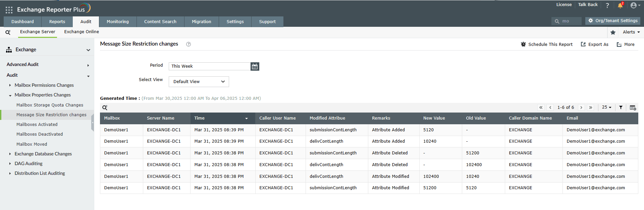Open Mailbox Storage Quota Changes report
644x210 pixels.
pos(50,105)
